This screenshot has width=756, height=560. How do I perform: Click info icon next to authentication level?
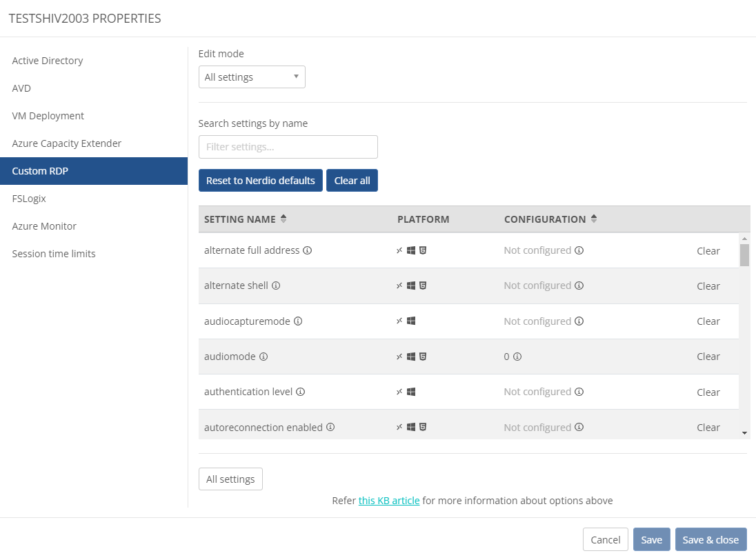pos(301,392)
